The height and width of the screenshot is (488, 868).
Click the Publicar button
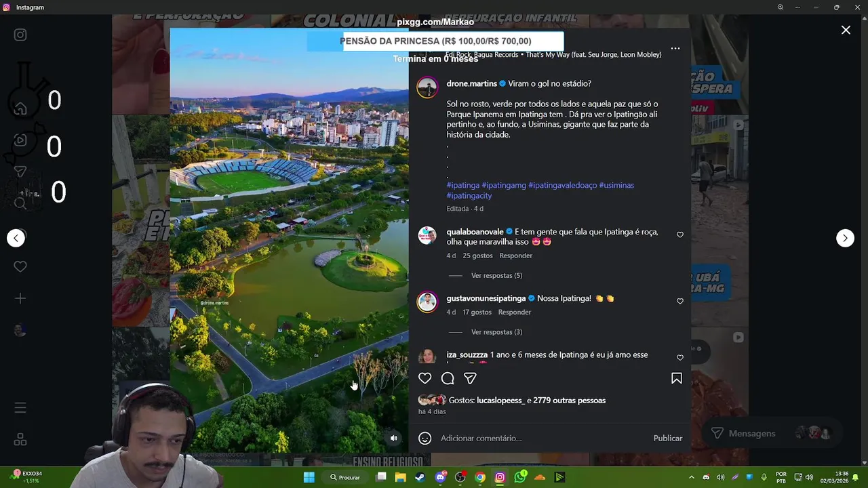click(x=668, y=439)
